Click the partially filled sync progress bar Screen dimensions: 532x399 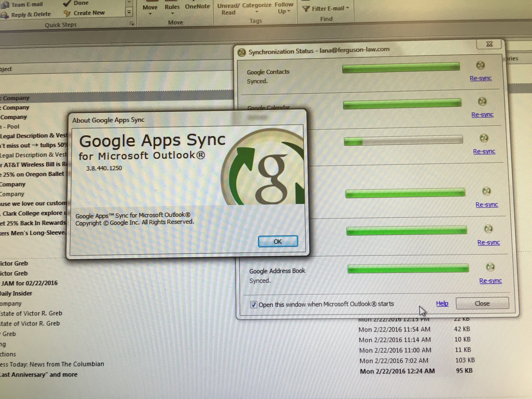pos(403,140)
